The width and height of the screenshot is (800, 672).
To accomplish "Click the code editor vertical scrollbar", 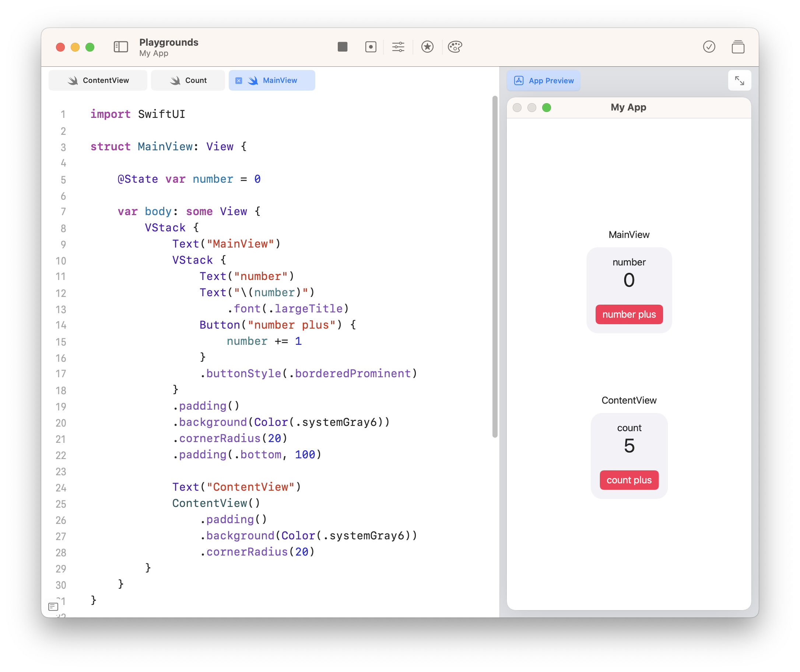I will coord(495,267).
